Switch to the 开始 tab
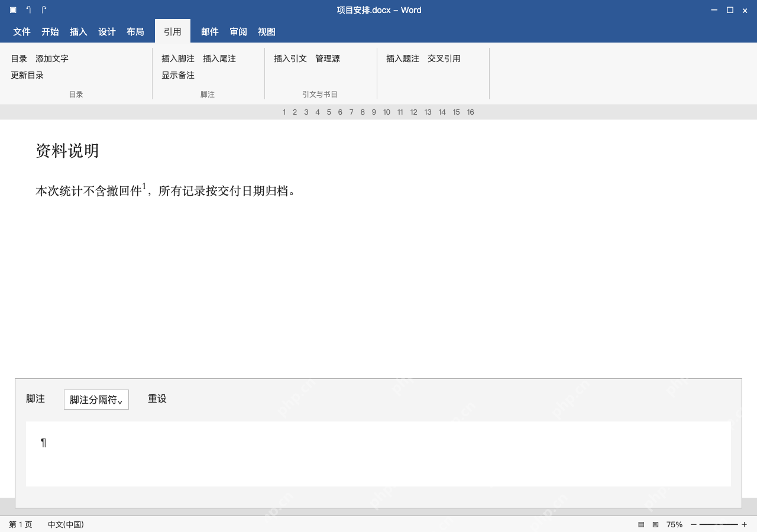This screenshot has height=532, width=757. [50, 32]
